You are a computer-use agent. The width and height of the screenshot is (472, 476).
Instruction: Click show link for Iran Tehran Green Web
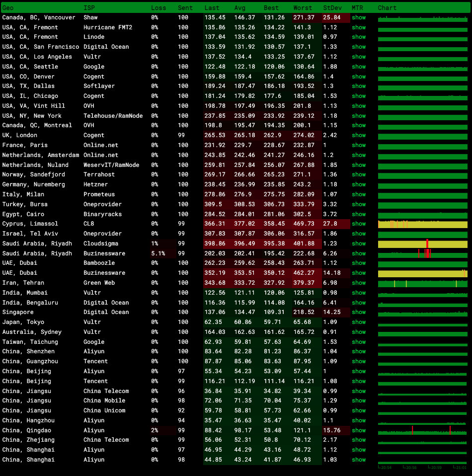(x=358, y=283)
